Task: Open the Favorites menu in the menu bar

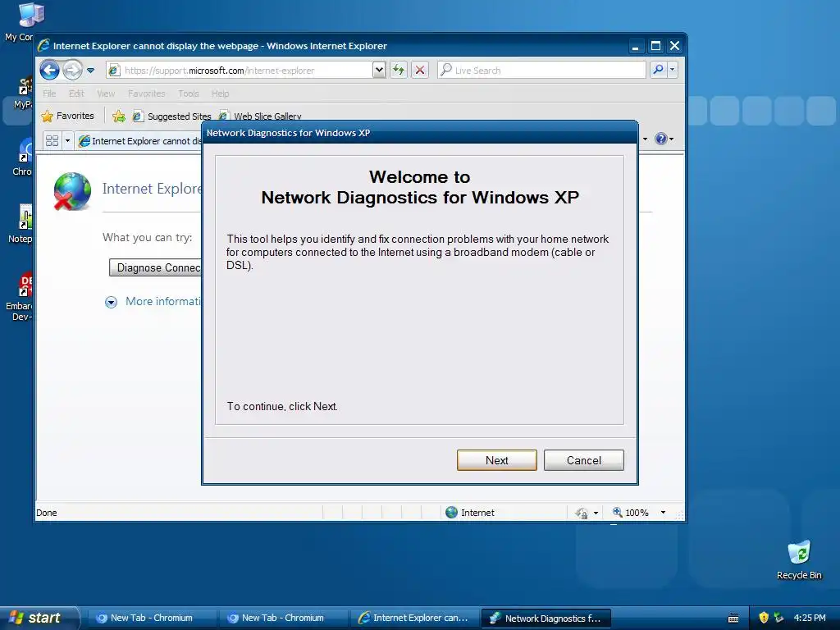Action: coord(146,94)
